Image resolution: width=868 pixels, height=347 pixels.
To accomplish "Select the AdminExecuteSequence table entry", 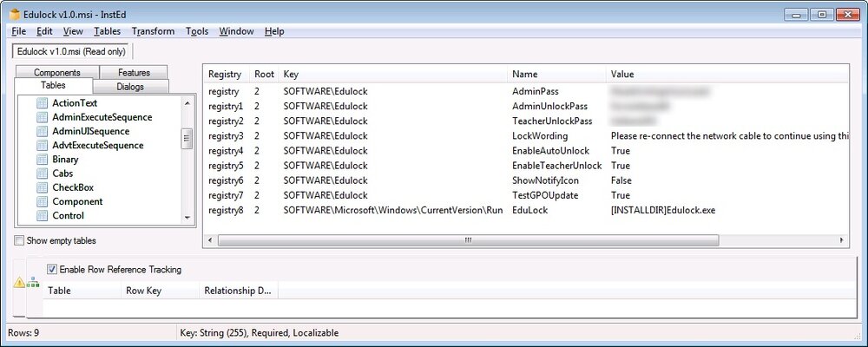I will (x=102, y=117).
